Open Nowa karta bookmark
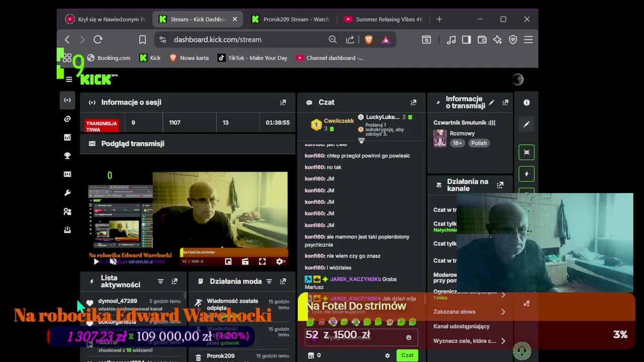This screenshot has width=644, height=362. 189,58
